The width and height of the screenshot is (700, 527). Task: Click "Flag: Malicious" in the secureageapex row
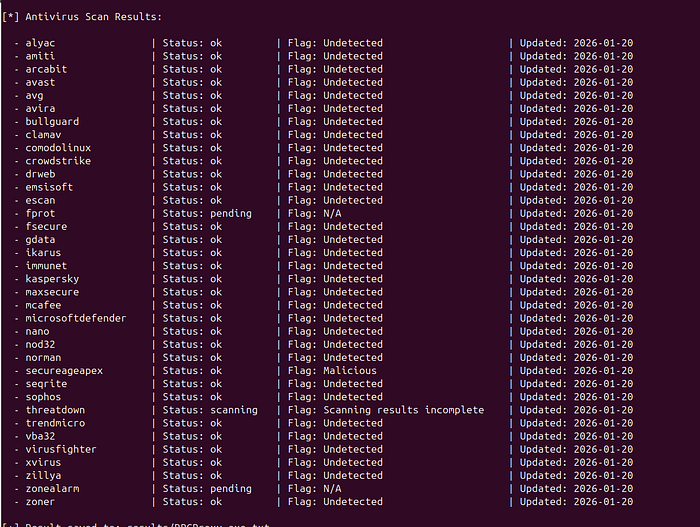pos(332,371)
